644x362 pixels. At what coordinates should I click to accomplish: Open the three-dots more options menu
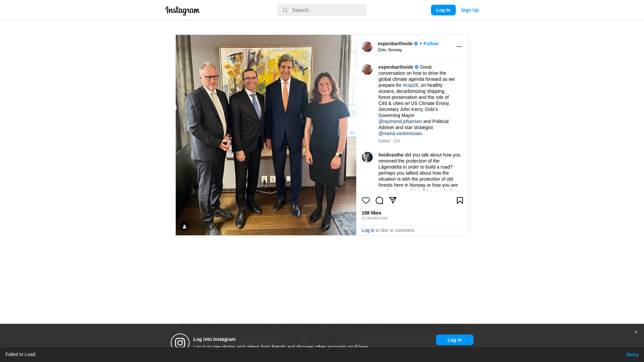click(459, 47)
